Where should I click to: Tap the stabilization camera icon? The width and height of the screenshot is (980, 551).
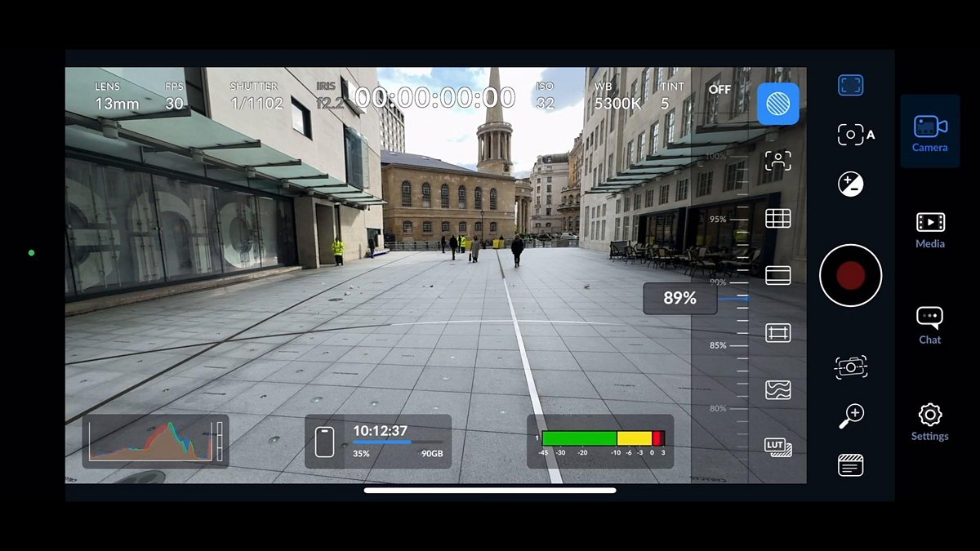click(850, 367)
